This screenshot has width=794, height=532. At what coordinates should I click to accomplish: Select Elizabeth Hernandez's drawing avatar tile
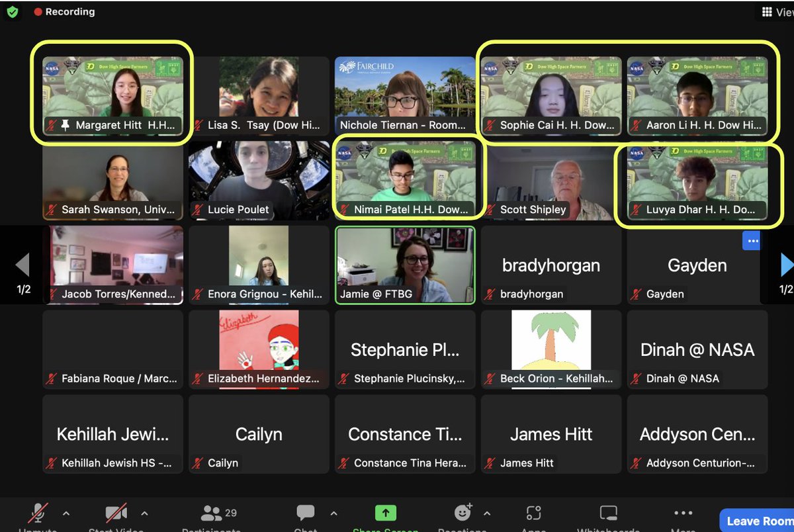[259, 349]
